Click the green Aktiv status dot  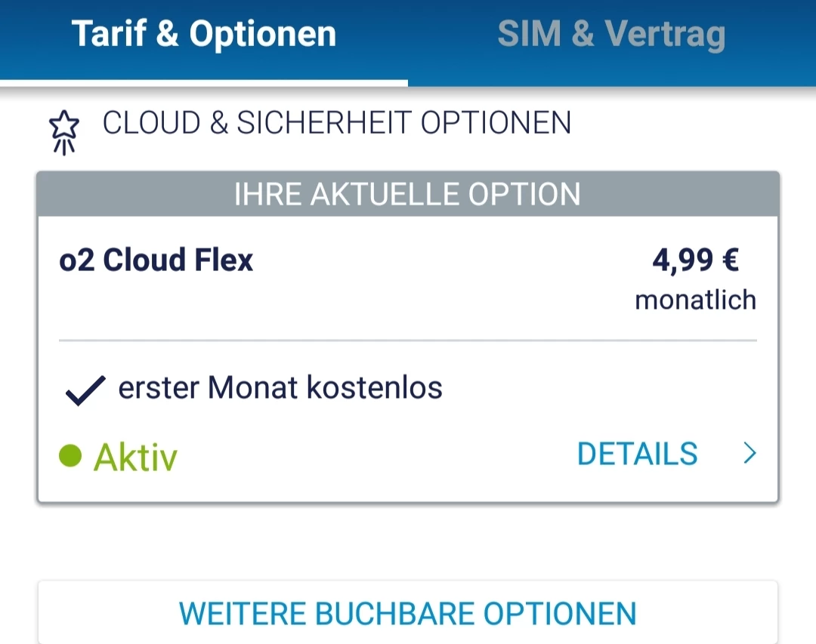(70, 455)
